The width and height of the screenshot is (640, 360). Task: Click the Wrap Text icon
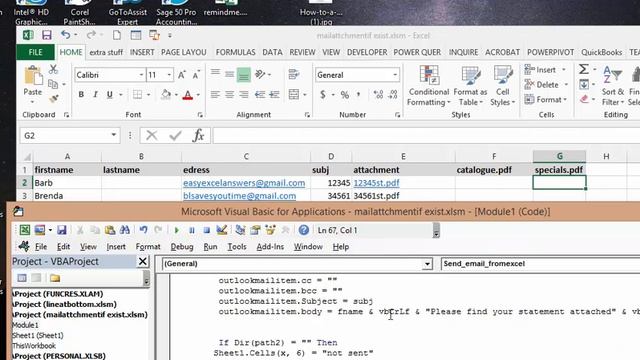293,74
